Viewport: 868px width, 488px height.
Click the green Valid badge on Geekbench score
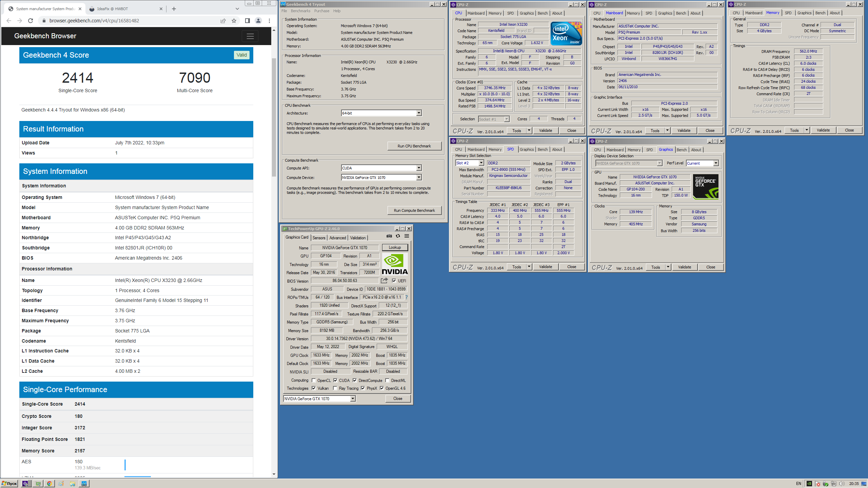coord(242,55)
